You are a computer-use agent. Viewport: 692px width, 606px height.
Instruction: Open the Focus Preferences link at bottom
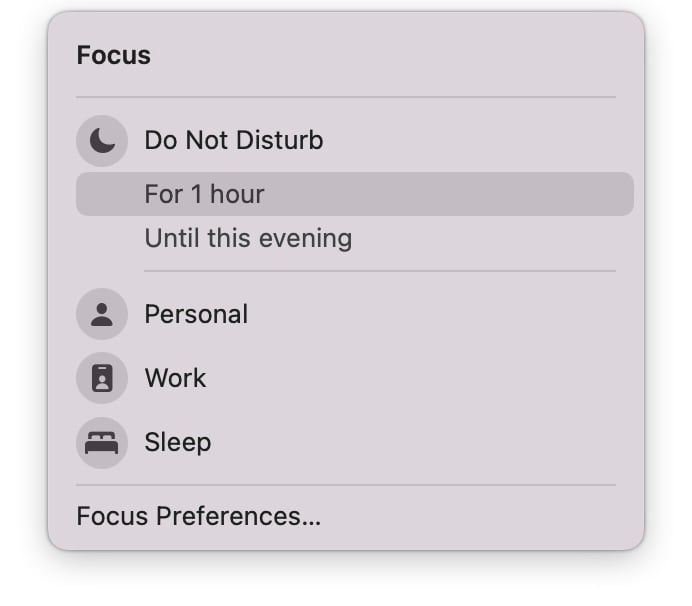point(199,516)
